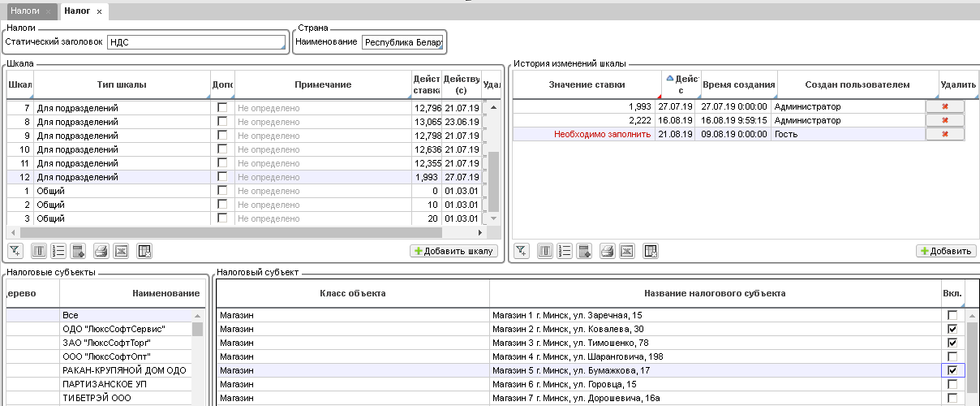Toggle checkbox for Магазин 1 ул. Заречная
The height and width of the screenshot is (406, 980).
click(952, 315)
